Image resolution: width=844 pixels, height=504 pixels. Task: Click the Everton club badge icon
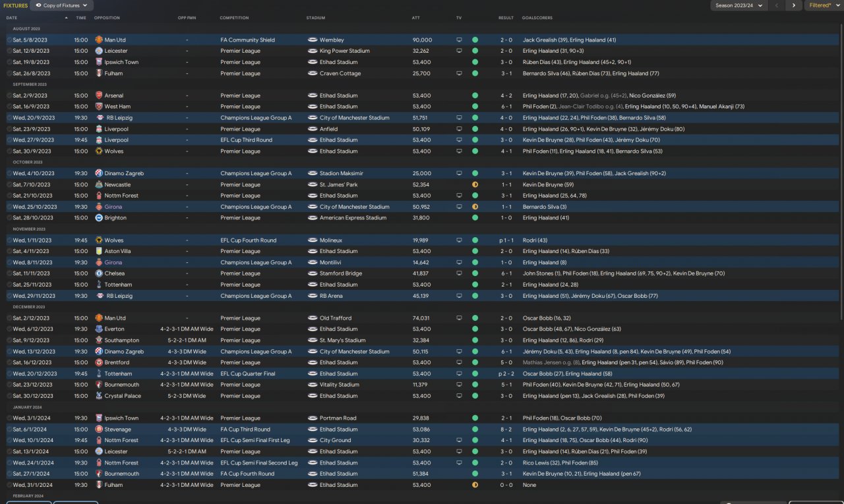[99, 329]
